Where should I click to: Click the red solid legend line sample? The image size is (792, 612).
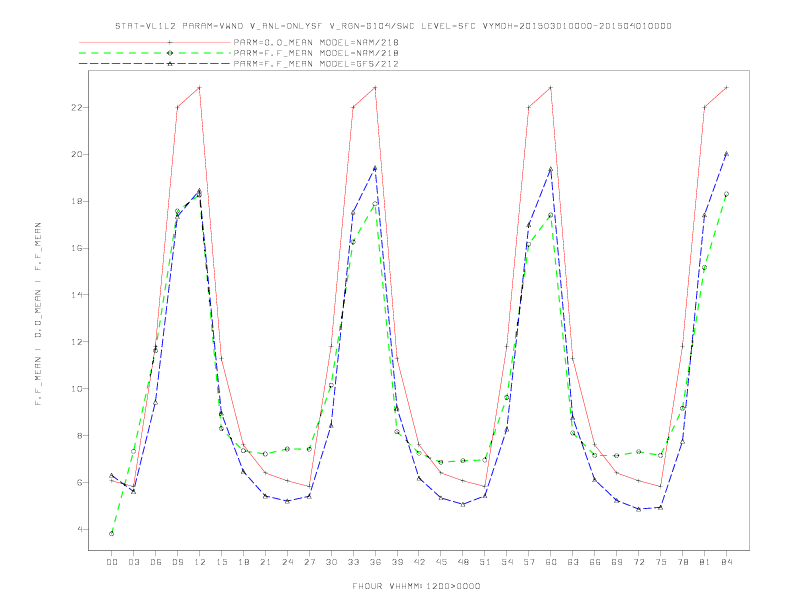click(155, 42)
